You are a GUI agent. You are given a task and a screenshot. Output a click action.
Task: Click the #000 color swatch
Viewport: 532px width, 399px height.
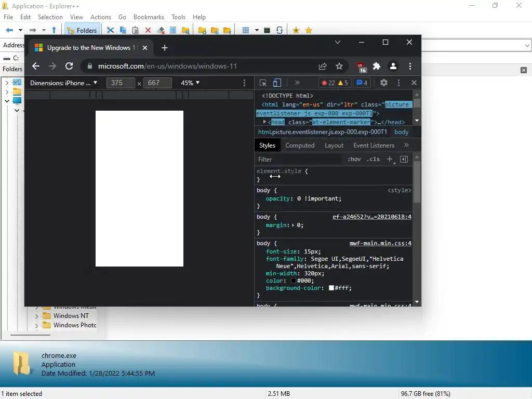click(294, 281)
